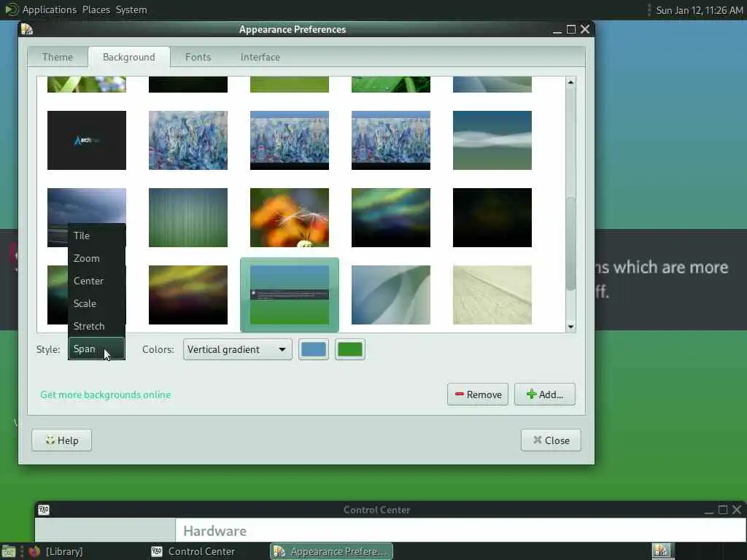
Task: Switch to the Theme tab
Action: tap(58, 57)
